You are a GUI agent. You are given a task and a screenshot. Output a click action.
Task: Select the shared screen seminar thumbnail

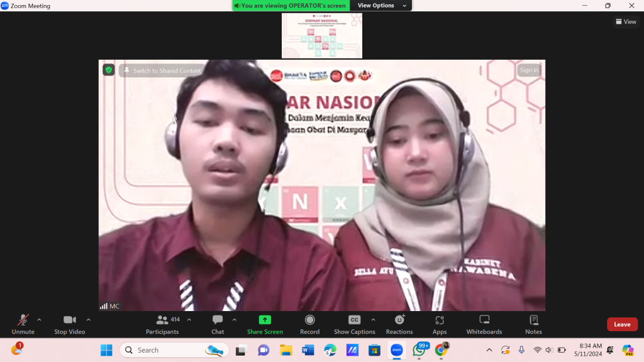coord(322,36)
